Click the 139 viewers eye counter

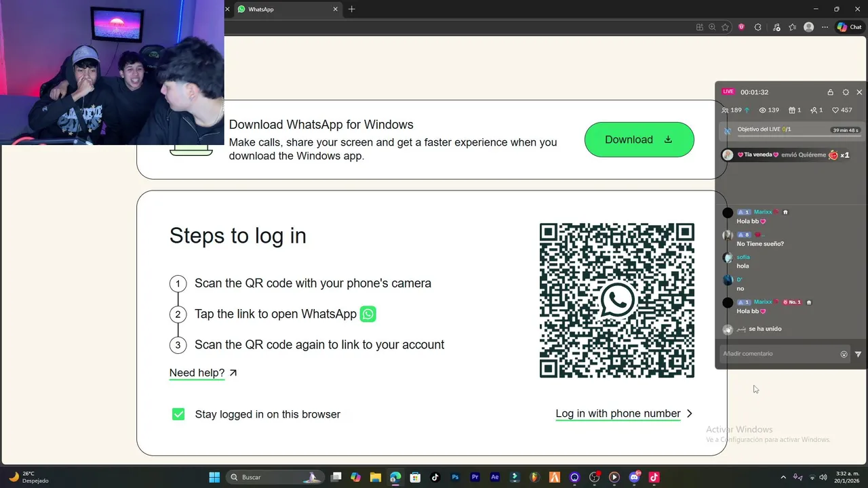click(768, 110)
